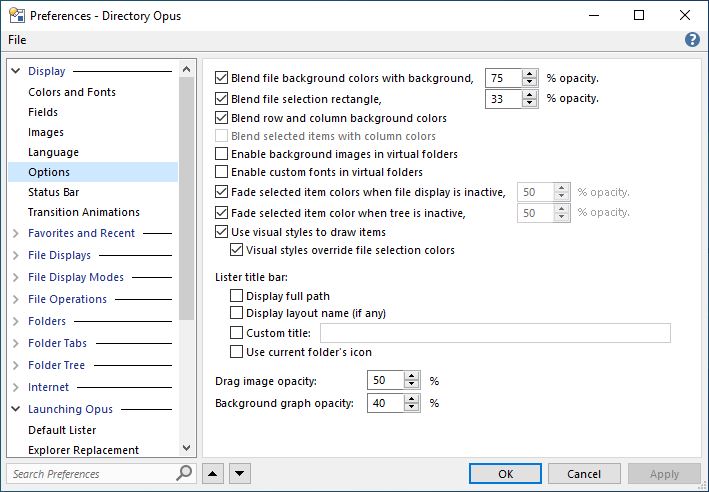Select Transition Animations page

click(84, 212)
